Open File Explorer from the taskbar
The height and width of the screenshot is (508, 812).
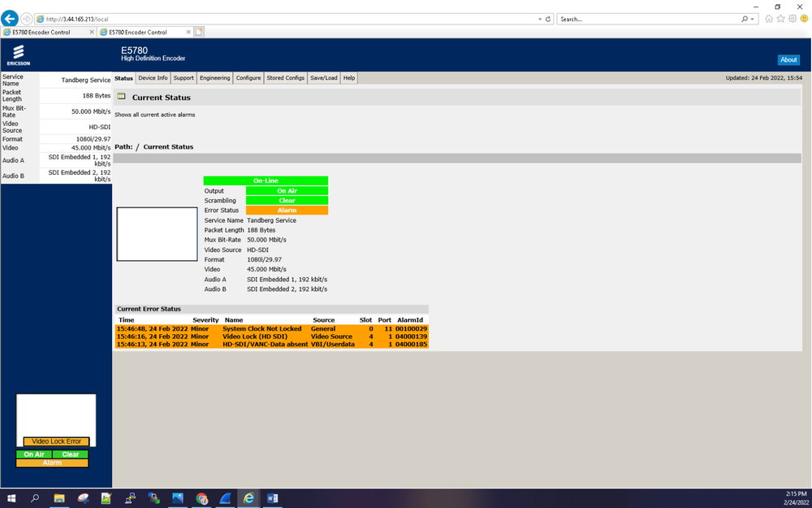[x=58, y=498]
